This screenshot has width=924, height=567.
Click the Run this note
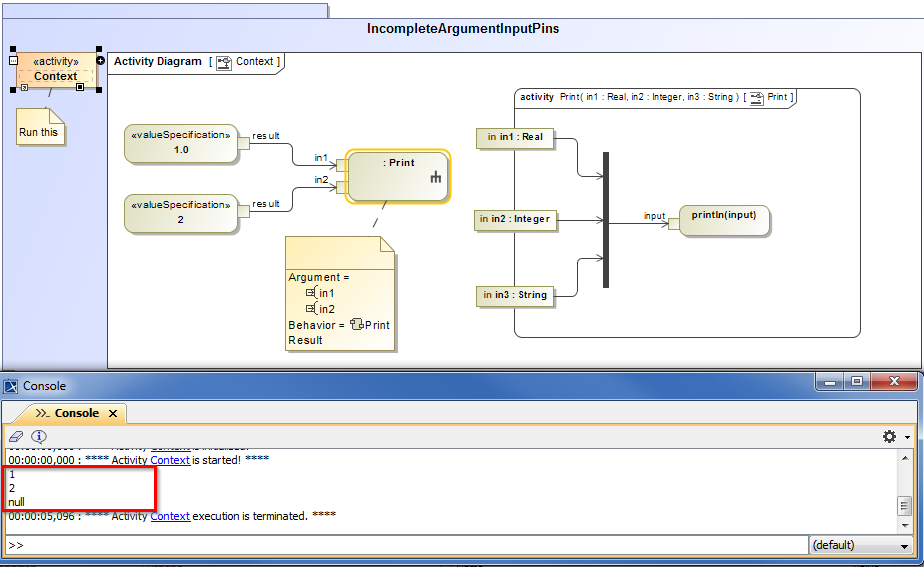pyautogui.click(x=39, y=130)
